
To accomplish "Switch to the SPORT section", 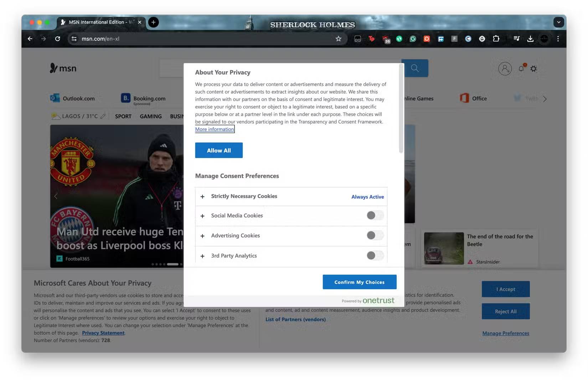I will [123, 116].
